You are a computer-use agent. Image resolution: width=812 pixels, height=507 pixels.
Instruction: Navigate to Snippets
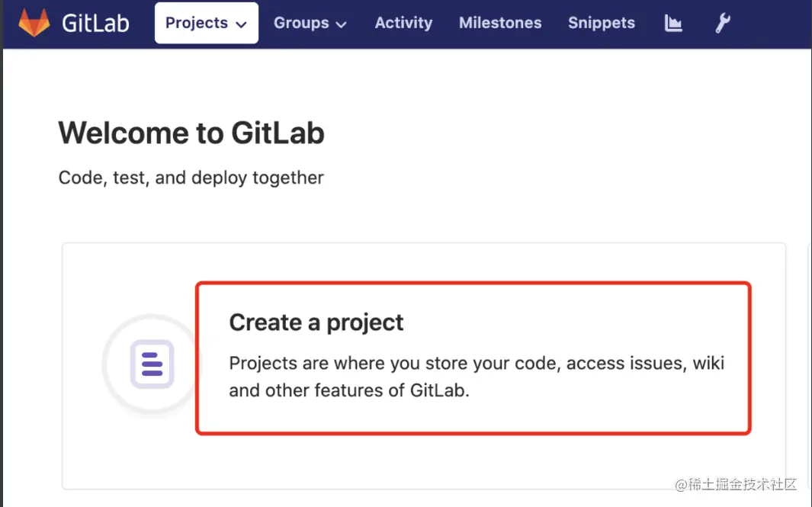tap(601, 24)
